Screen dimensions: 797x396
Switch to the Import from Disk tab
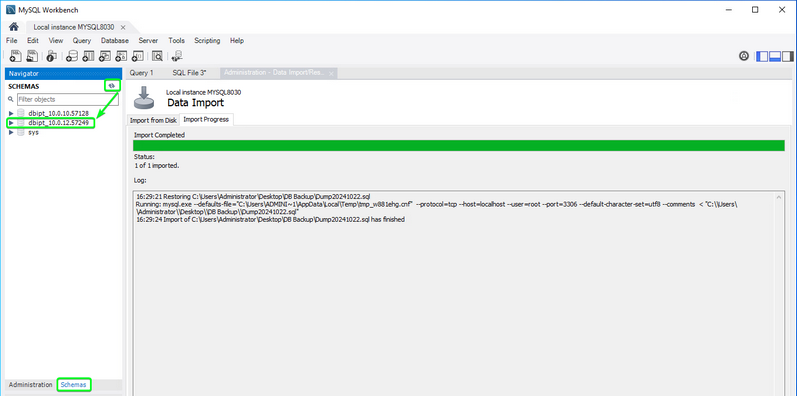click(153, 120)
